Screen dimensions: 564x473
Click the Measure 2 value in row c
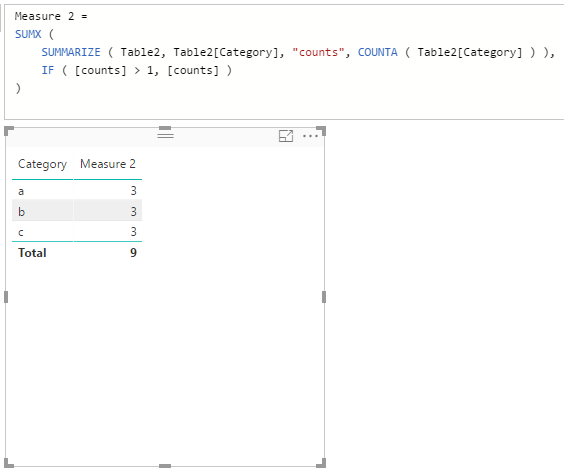pyautogui.click(x=133, y=232)
